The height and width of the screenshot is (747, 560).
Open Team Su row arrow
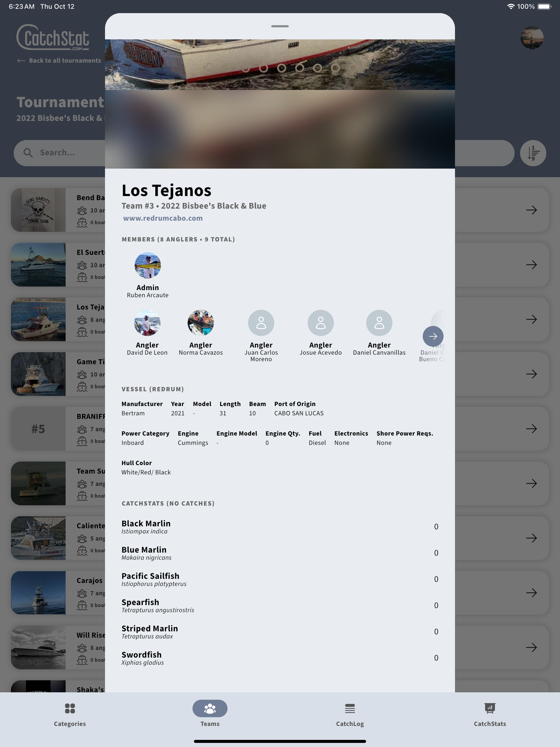point(532,484)
